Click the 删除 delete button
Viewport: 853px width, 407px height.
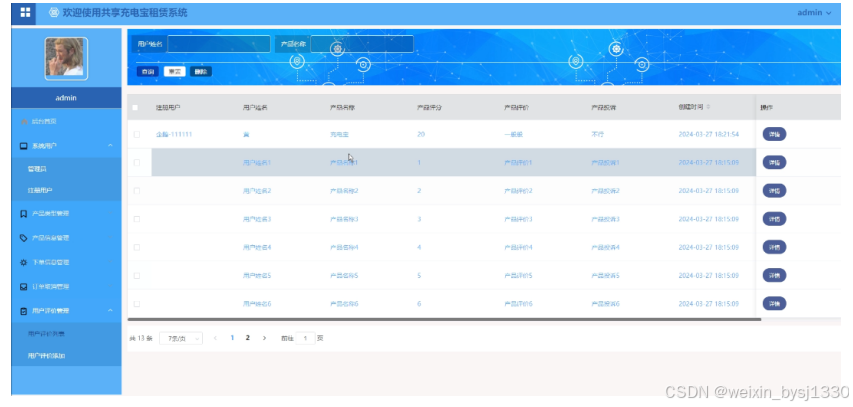coord(201,71)
